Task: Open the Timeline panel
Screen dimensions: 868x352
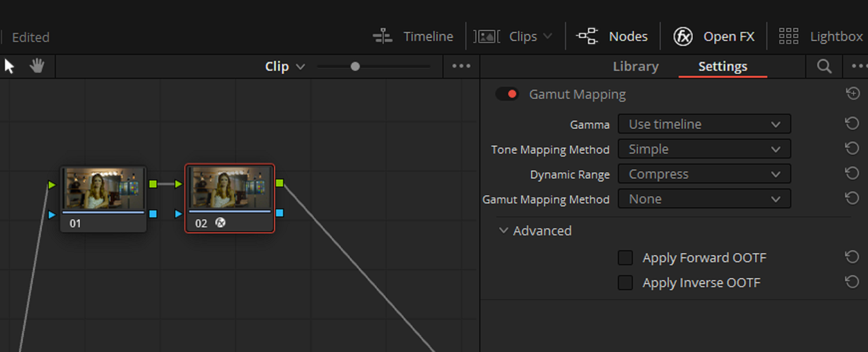Action: pyautogui.click(x=413, y=37)
